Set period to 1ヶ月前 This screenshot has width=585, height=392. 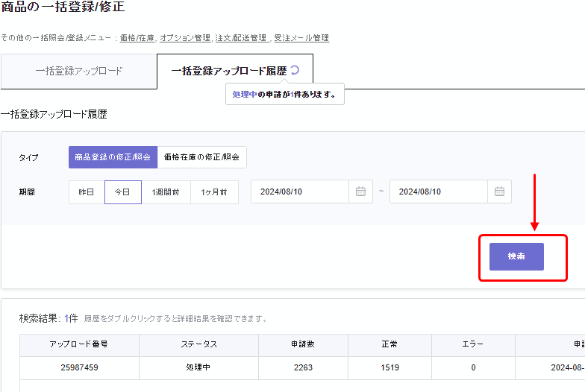click(x=213, y=192)
